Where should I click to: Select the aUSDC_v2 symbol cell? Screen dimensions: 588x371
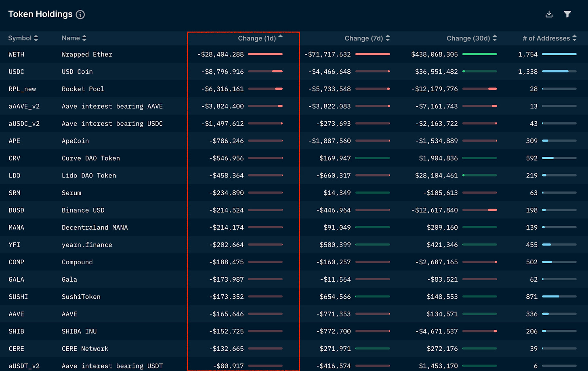[x=24, y=124]
